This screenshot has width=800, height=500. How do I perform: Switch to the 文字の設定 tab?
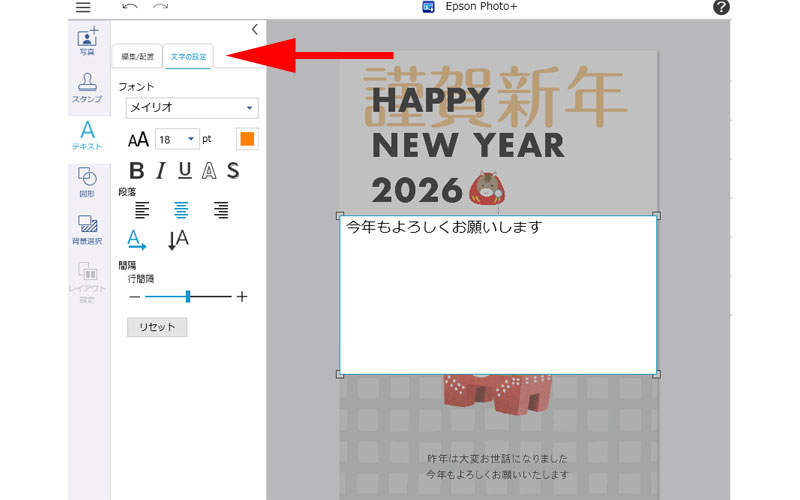tap(188, 56)
